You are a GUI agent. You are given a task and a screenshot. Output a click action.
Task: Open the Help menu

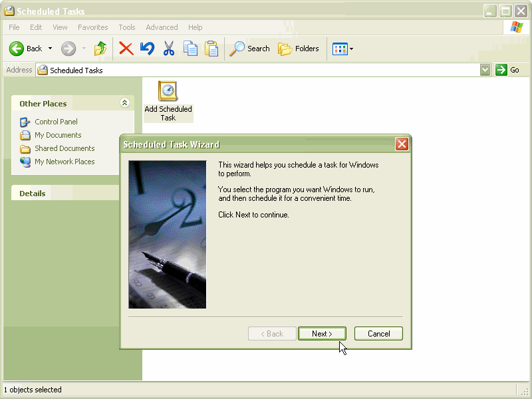(x=195, y=27)
